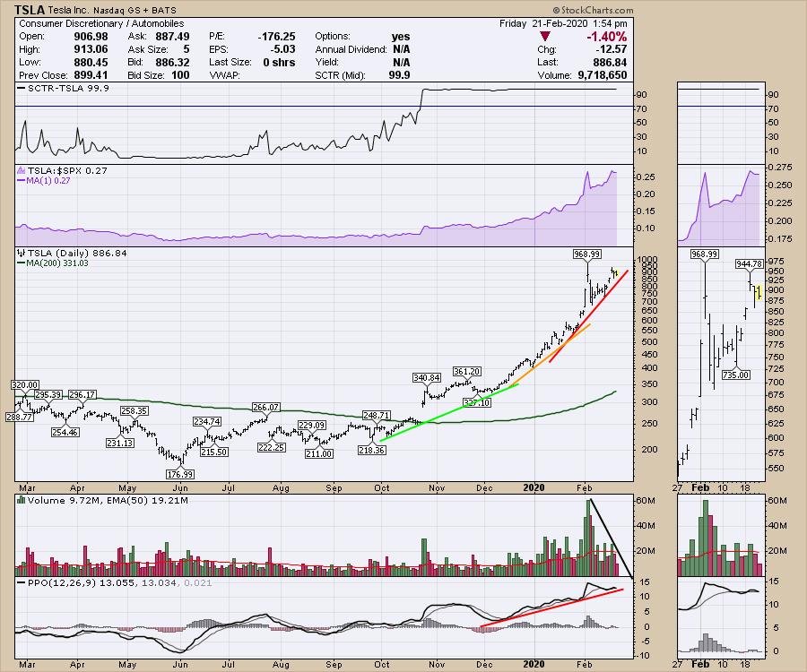The height and width of the screenshot is (672, 807).
Task: Click the TSLA (Daily) candlestick legend icon
Action: (20, 253)
